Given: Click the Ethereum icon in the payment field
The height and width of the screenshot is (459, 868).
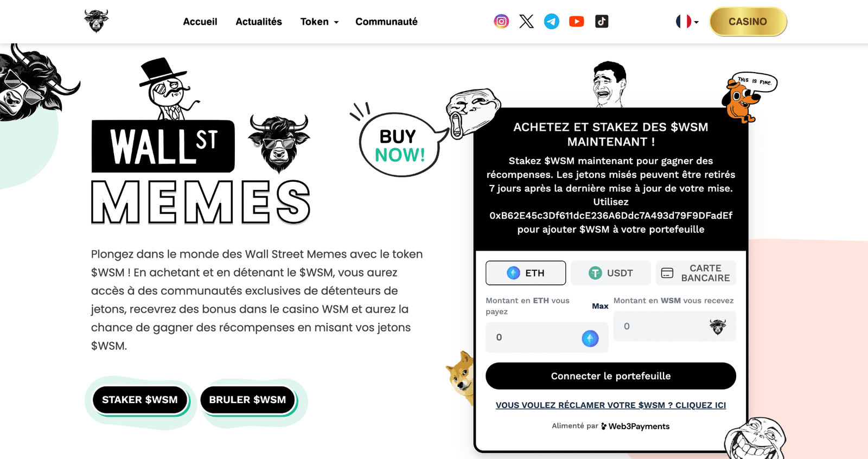Looking at the screenshot, I should (x=590, y=339).
